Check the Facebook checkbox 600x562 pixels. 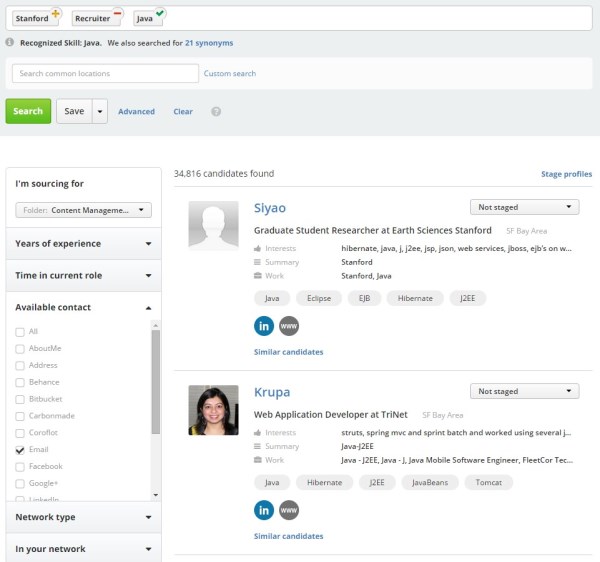pos(20,467)
